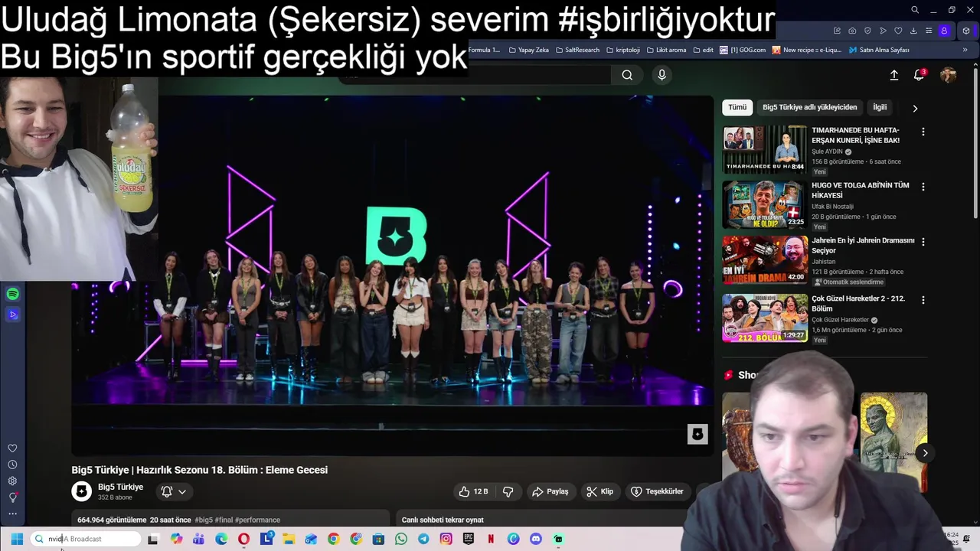Open Windows Start menu
Viewport: 980px width, 551px height.
[17, 539]
